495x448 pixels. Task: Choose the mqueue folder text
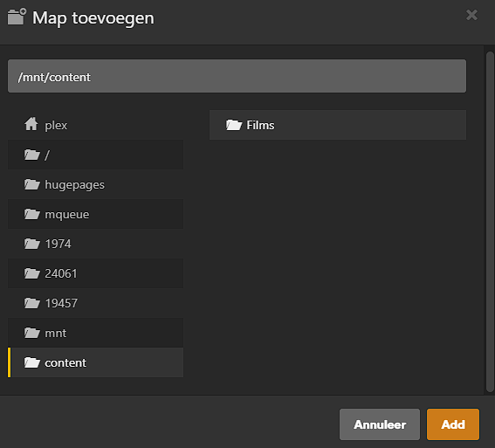click(67, 215)
